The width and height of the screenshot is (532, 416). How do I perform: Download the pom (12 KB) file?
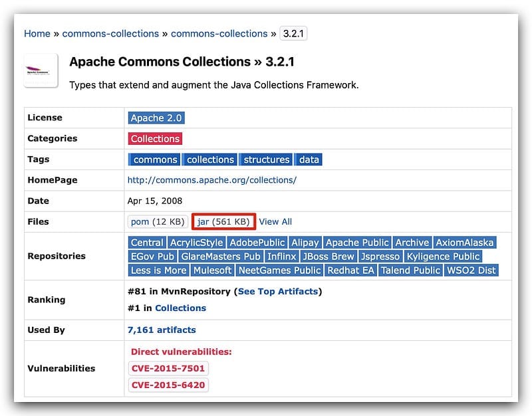157,222
